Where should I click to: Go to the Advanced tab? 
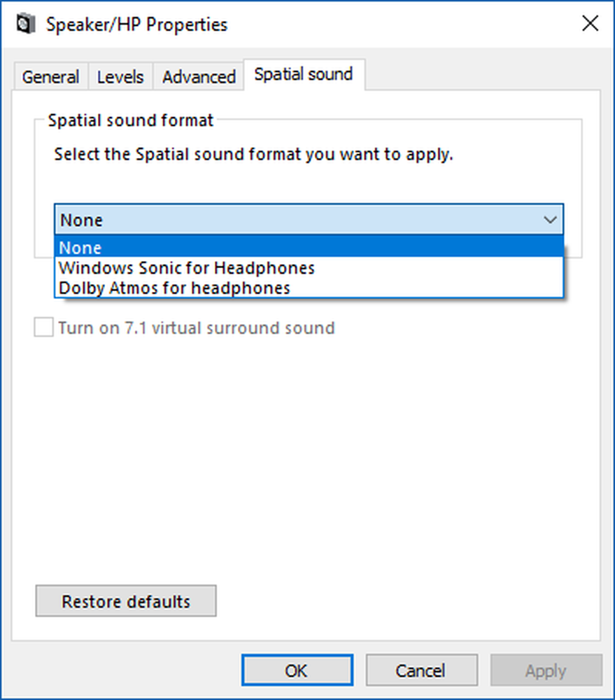[x=199, y=77]
